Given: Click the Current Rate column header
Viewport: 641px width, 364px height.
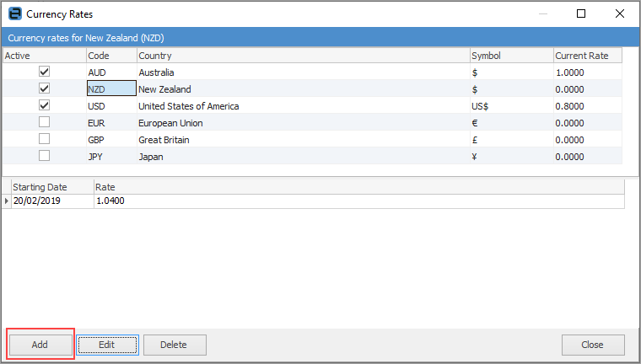Looking at the screenshot, I should pyautogui.click(x=587, y=56).
